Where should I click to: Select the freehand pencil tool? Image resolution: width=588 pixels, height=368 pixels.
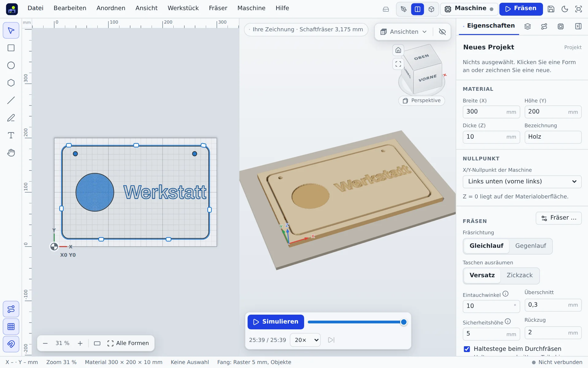click(x=11, y=118)
